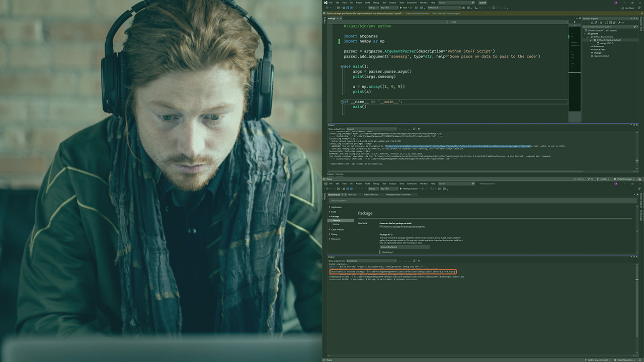This screenshot has width=644, height=362.
Task: Switch to the Index.cshtml.cs tab
Action: [x=372, y=194]
